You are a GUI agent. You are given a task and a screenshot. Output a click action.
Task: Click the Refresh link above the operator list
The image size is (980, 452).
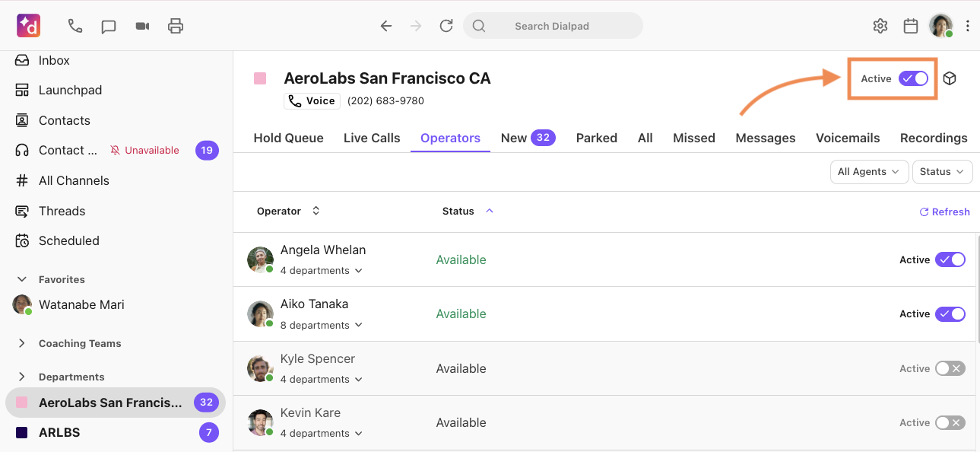click(945, 212)
